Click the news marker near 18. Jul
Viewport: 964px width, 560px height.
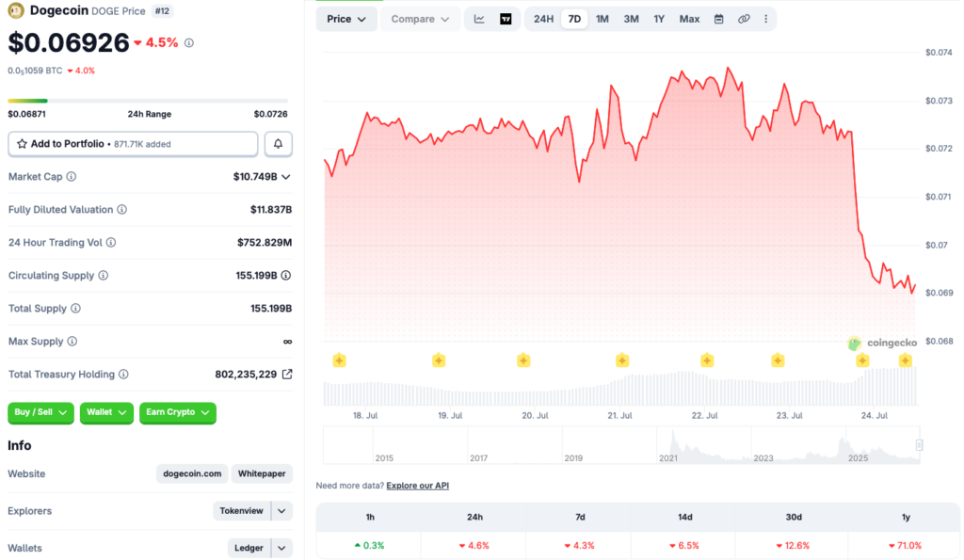pyautogui.click(x=339, y=360)
